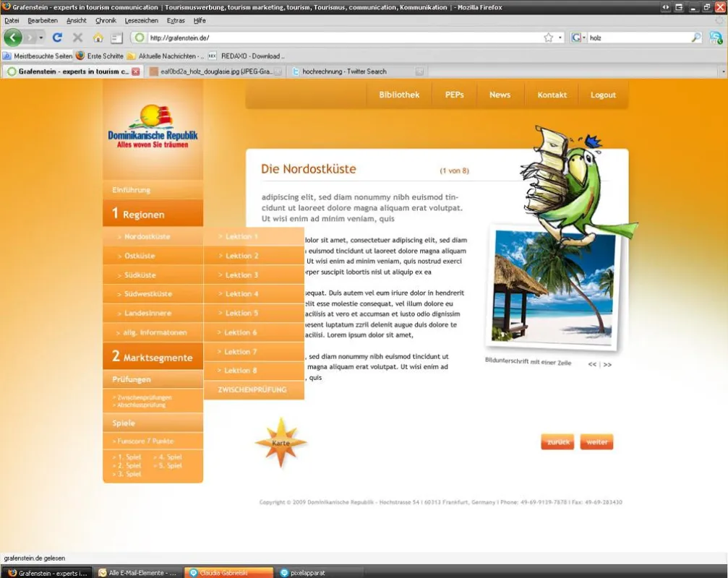The image size is (728, 578).
Task: Click Logout in the top navigation
Action: pyautogui.click(x=603, y=95)
